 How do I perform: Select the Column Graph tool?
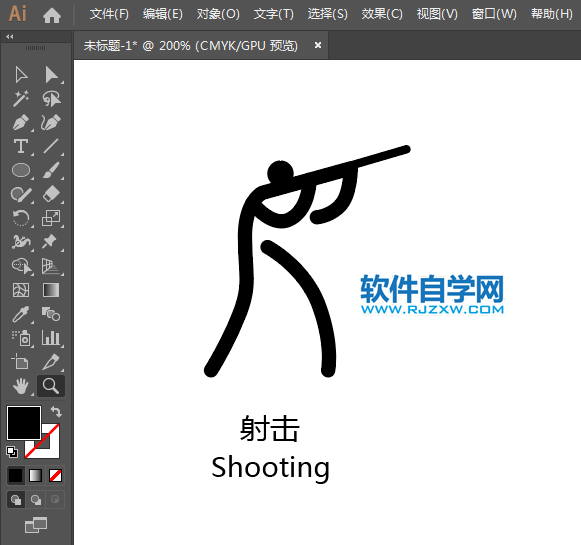(x=51, y=338)
